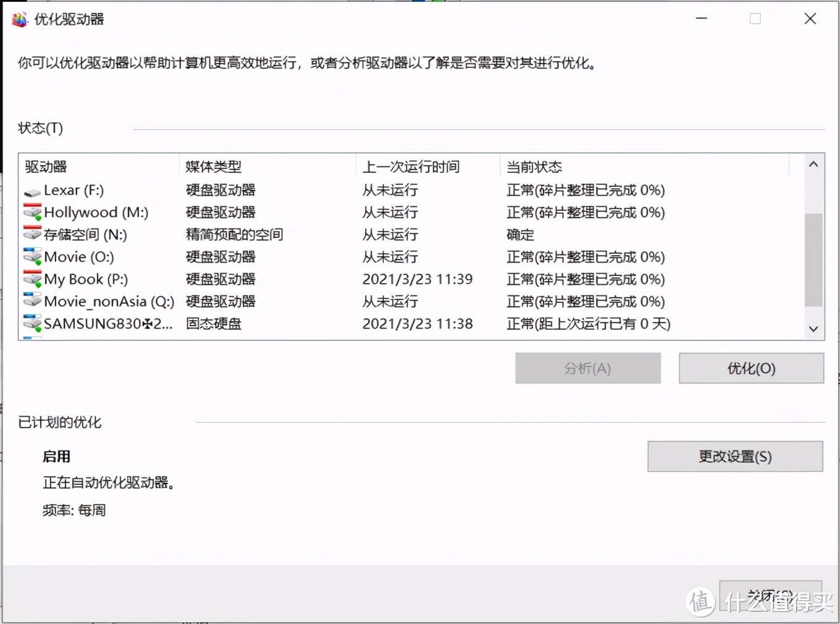Sort drives by 上一次运行时间 column header
The width and height of the screenshot is (840, 624).
pos(409,166)
